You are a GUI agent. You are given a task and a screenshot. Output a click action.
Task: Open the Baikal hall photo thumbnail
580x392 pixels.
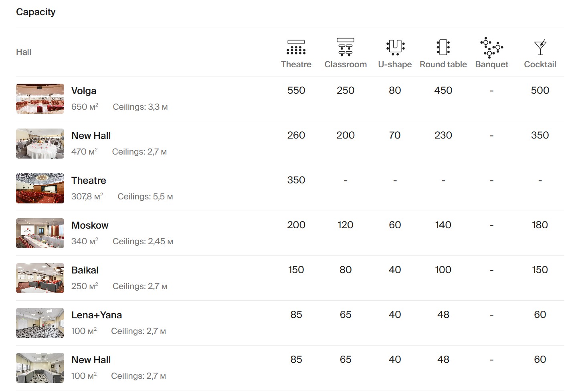click(x=40, y=278)
